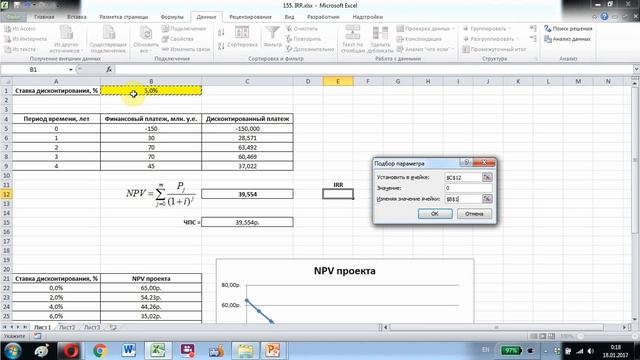Open the Name Box dropdown arrow

point(71,69)
